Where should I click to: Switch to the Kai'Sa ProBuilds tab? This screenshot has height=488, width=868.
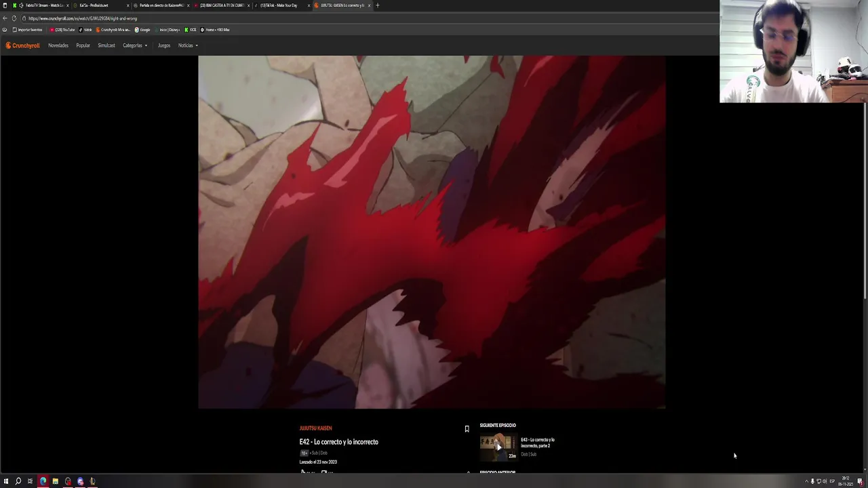pyautogui.click(x=101, y=5)
